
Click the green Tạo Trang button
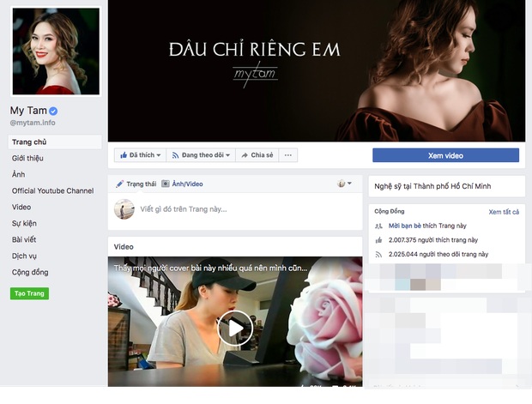29,293
